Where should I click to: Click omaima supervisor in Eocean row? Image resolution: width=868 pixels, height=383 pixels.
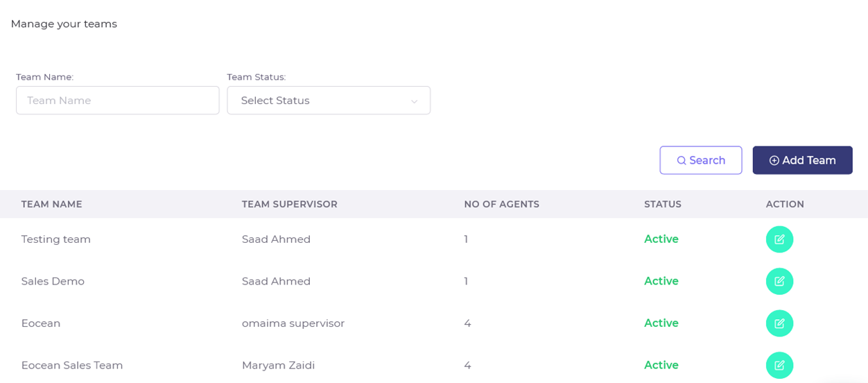[293, 323]
